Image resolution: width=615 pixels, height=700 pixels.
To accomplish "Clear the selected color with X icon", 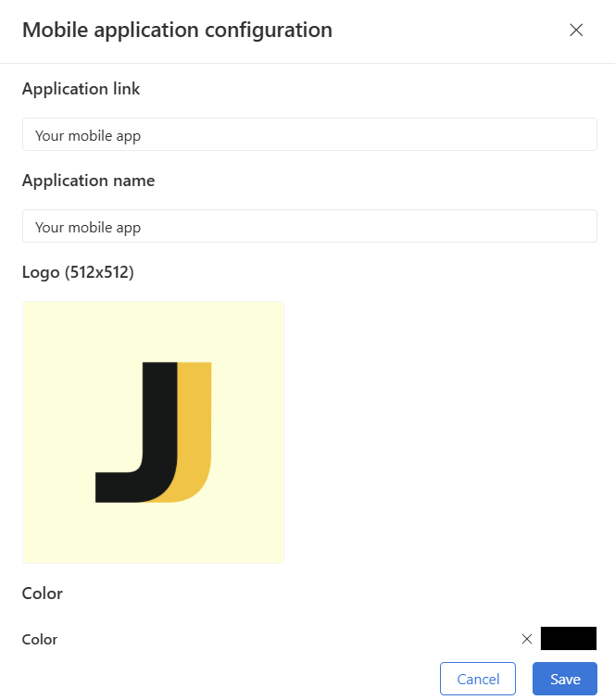I will coord(527,639).
